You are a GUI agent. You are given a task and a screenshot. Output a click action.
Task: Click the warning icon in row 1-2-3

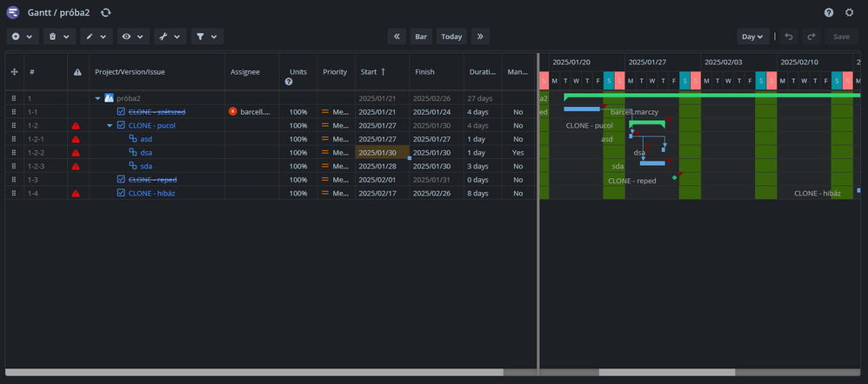tap(76, 167)
